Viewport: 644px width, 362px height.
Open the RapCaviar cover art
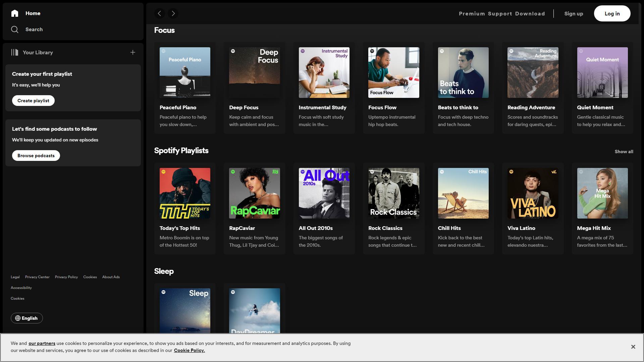(x=255, y=193)
